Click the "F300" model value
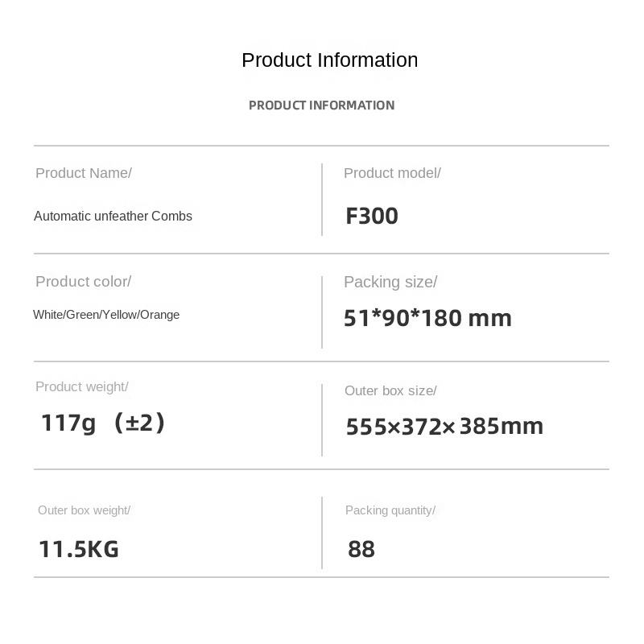 point(372,216)
